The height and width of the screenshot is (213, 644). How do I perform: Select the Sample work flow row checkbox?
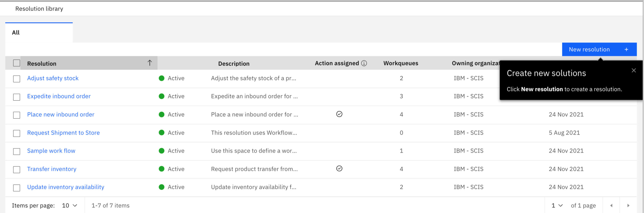point(17,151)
